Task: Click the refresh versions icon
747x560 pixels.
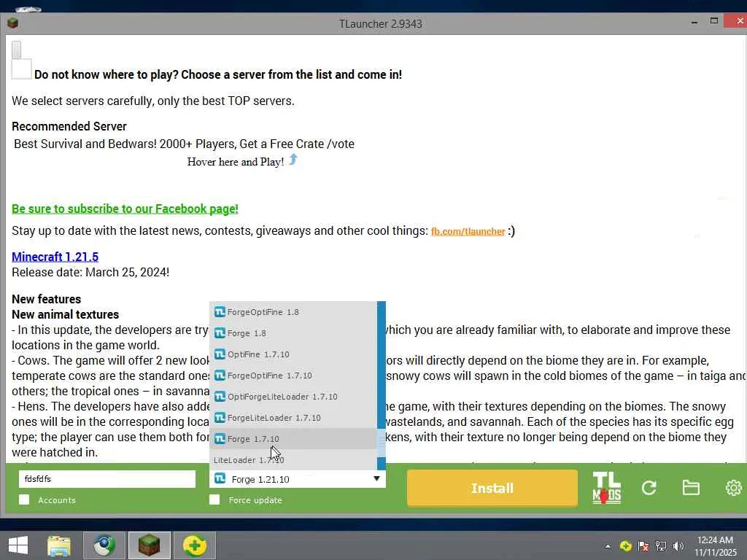Action: tap(649, 488)
